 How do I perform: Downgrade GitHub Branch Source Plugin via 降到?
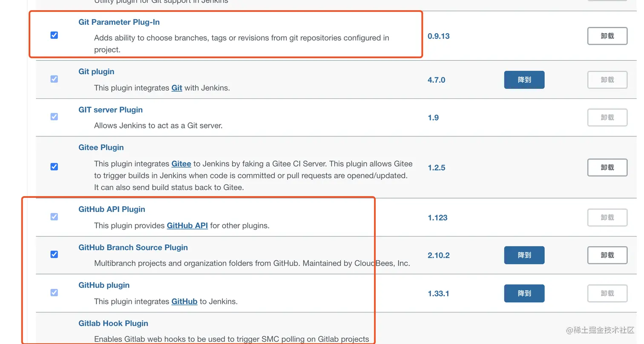click(x=524, y=255)
